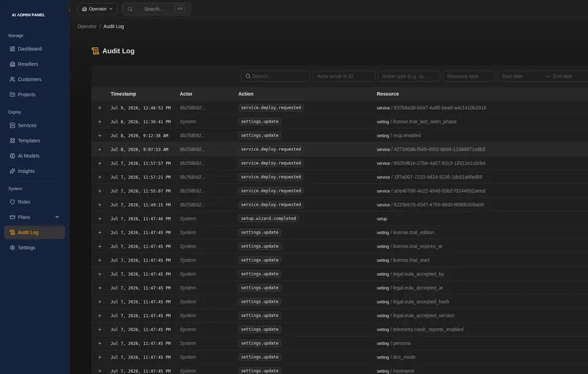Open the Customers section
This screenshot has width=588, height=374.
click(x=34, y=79)
